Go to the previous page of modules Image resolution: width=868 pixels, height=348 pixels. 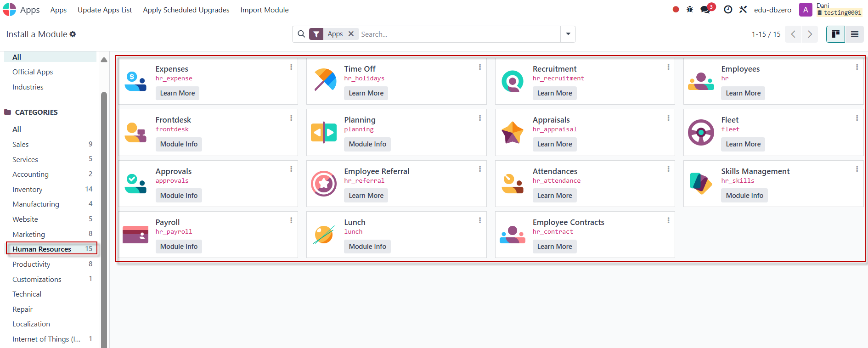[793, 34]
